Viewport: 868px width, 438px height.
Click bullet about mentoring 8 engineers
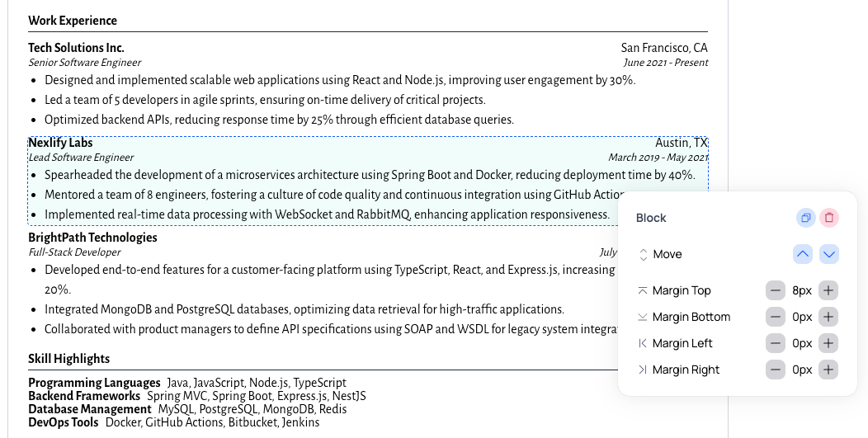pyautogui.click(x=334, y=195)
